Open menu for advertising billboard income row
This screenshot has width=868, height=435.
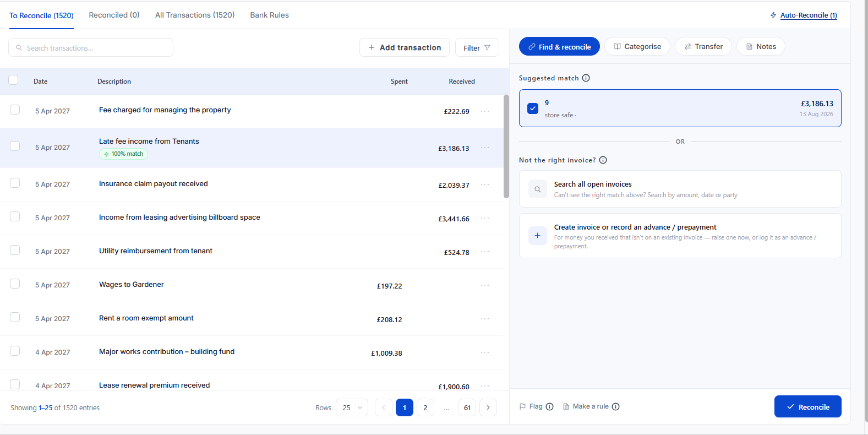485,218
